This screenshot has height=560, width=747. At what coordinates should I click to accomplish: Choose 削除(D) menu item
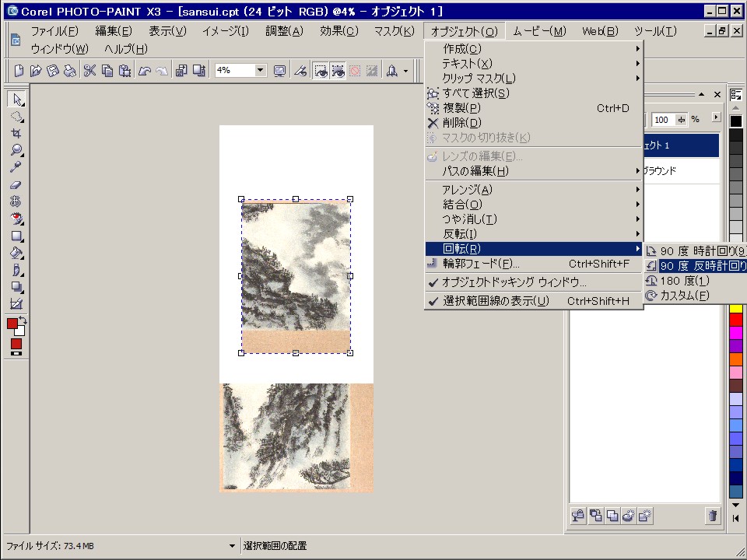[x=534, y=123]
